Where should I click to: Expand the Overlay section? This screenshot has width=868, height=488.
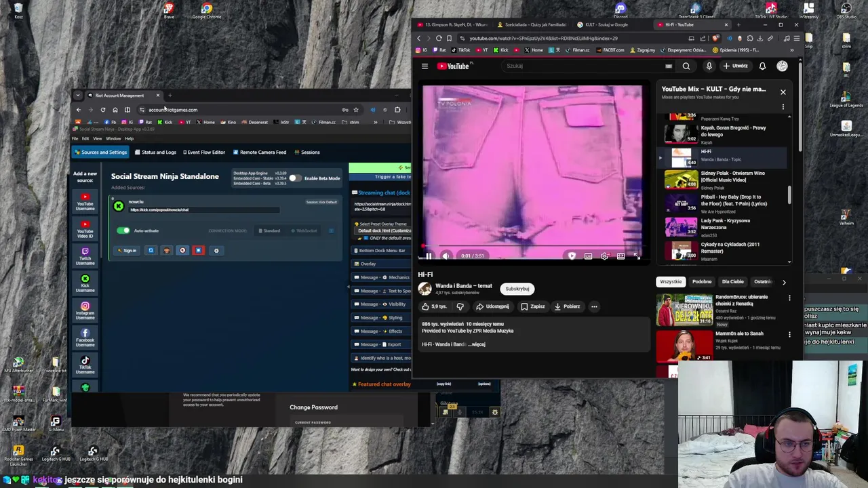[381, 264]
